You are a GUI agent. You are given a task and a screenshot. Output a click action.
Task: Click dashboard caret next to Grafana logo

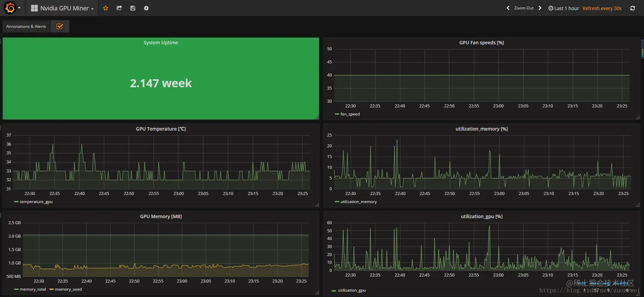point(19,8)
